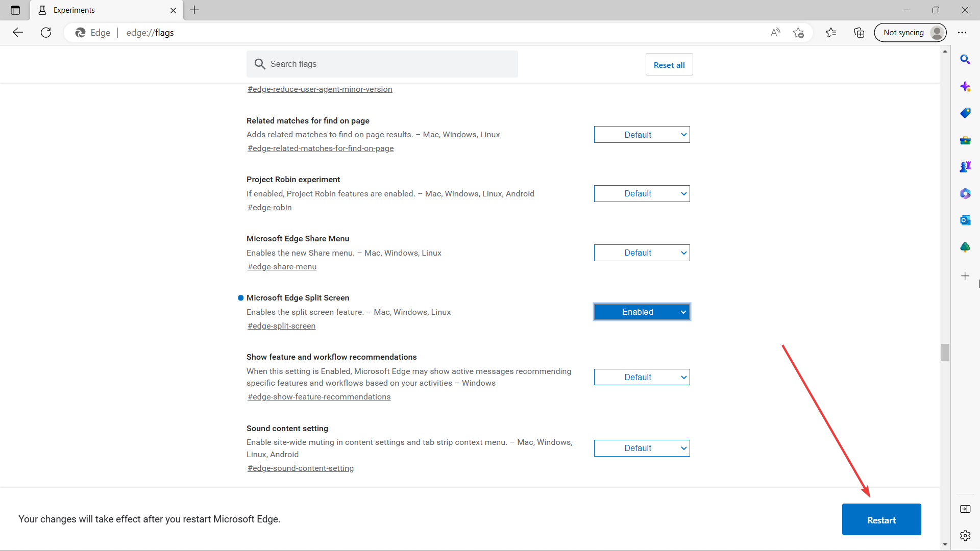Open the Microsoft Edge Split Screen Enabled dropdown
Image resolution: width=980 pixels, height=551 pixels.
pos(642,312)
